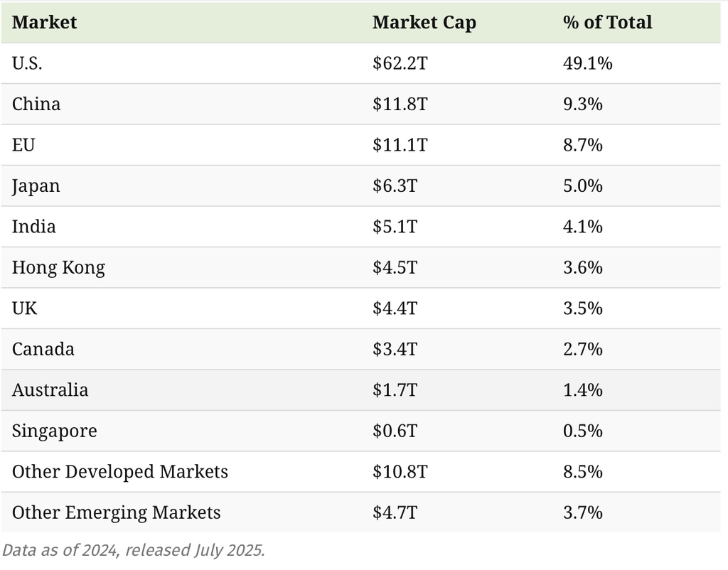This screenshot has height=570, width=728.
Task: Select the EU row label
Action: (23, 145)
